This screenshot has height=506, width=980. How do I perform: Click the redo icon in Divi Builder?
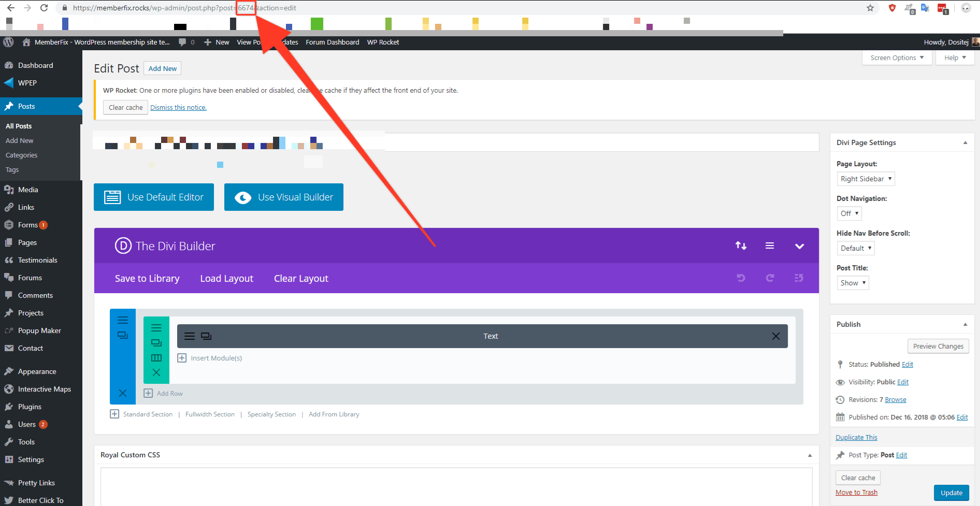tap(770, 278)
